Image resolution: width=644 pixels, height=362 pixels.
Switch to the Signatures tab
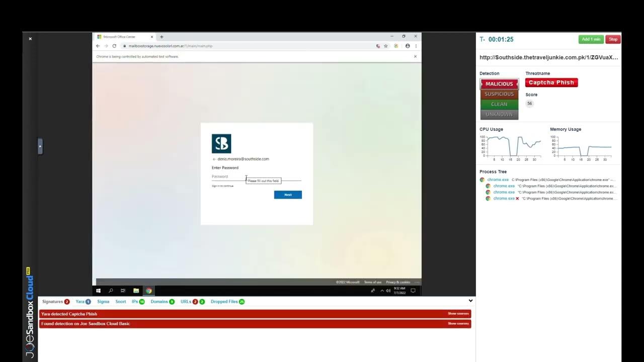coord(56,302)
